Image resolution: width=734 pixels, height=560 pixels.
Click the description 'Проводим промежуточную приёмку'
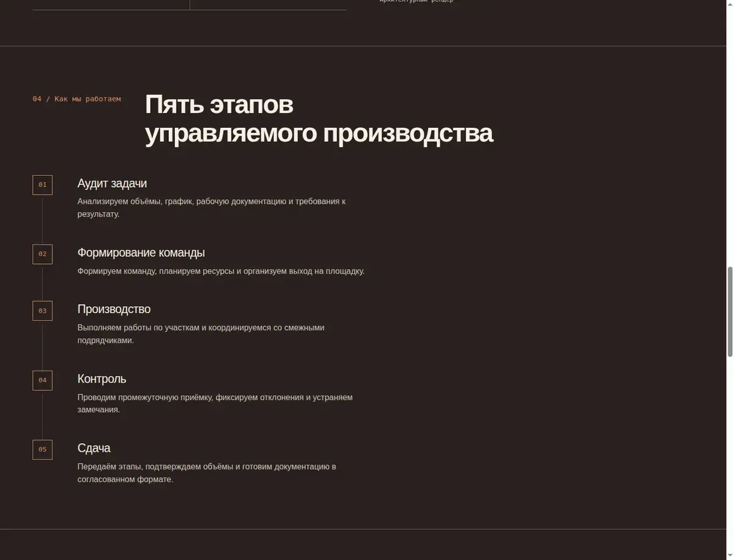click(215, 403)
